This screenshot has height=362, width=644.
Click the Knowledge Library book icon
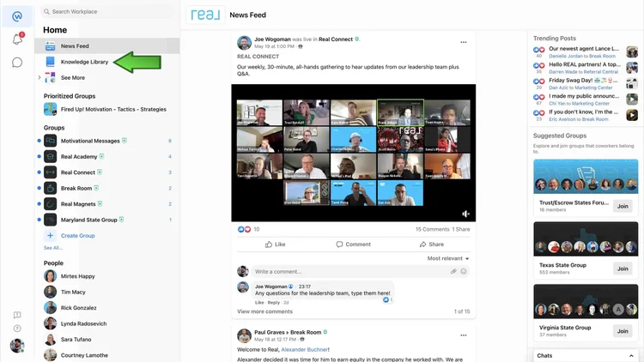point(50,62)
